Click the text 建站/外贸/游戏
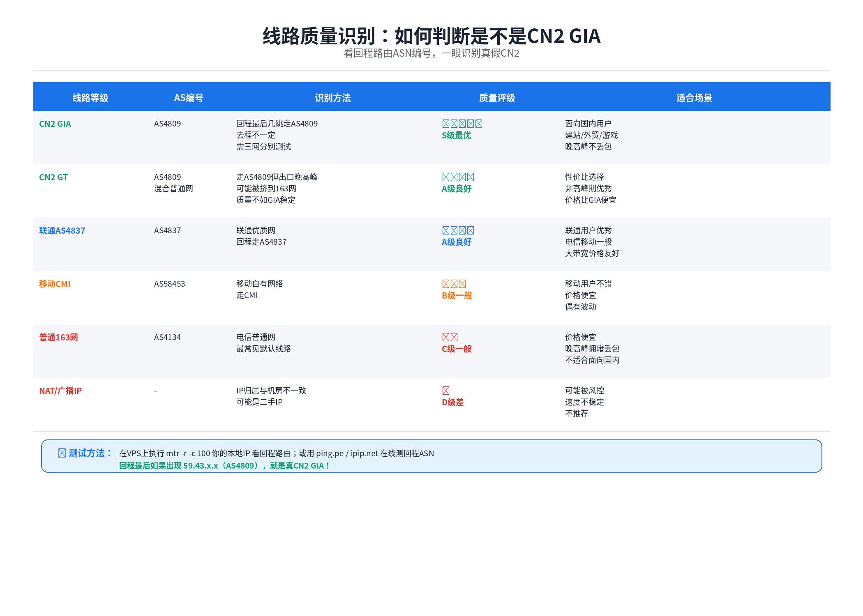Screen dimensions: 863x616 pyautogui.click(x=591, y=135)
